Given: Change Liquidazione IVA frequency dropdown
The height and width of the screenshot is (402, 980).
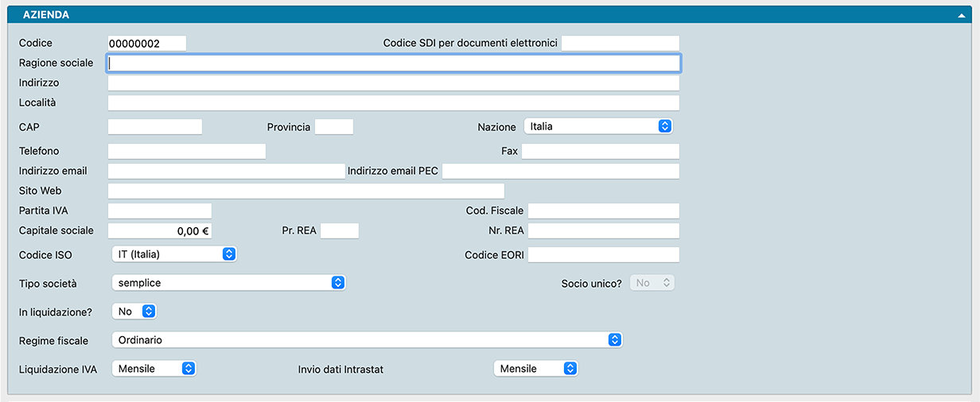Looking at the screenshot, I should [x=154, y=369].
